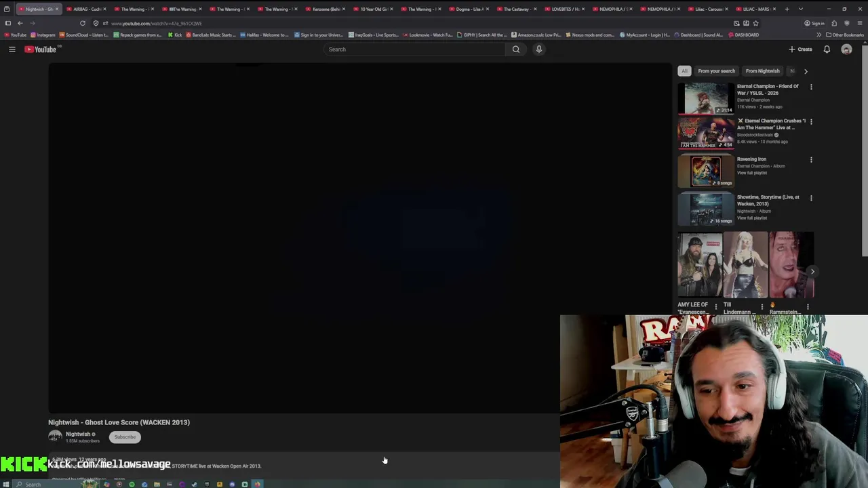868x488 pixels.
Task: Click the magnifier search button
Action: click(516, 49)
